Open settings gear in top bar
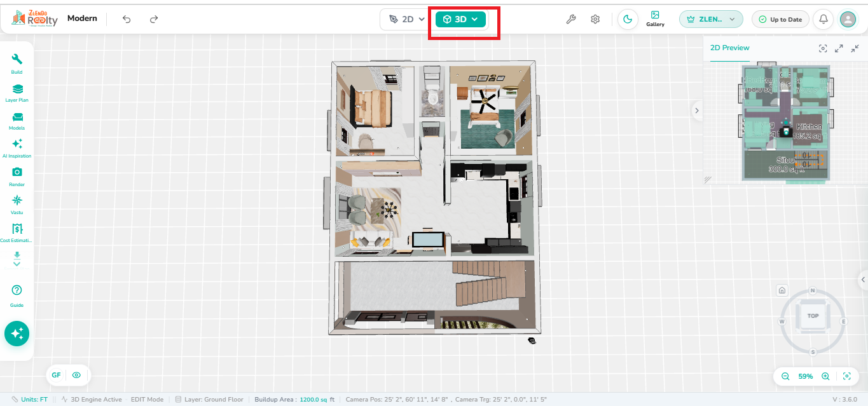Screen dimensions: 868x406 tap(595, 19)
